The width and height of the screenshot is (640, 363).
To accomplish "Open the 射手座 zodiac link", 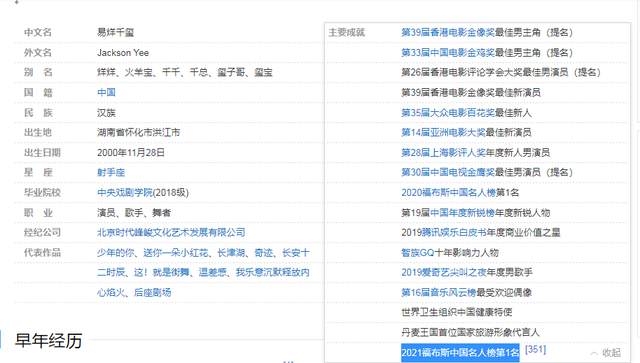I will pyautogui.click(x=111, y=172).
